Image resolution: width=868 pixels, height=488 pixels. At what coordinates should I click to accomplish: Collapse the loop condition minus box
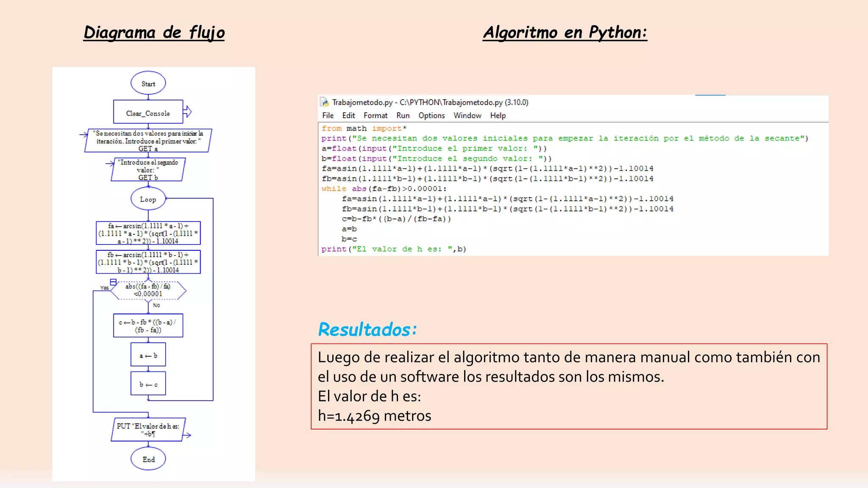[113, 282]
